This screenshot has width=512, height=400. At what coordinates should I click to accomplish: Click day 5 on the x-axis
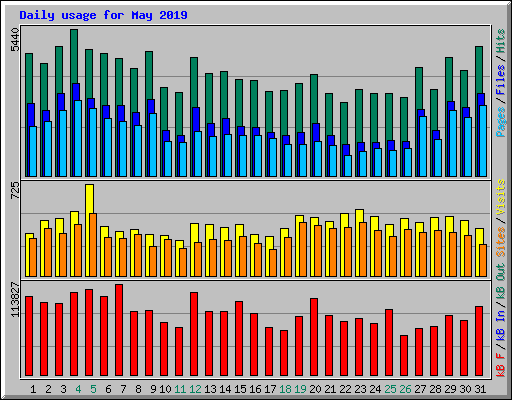pos(93,389)
